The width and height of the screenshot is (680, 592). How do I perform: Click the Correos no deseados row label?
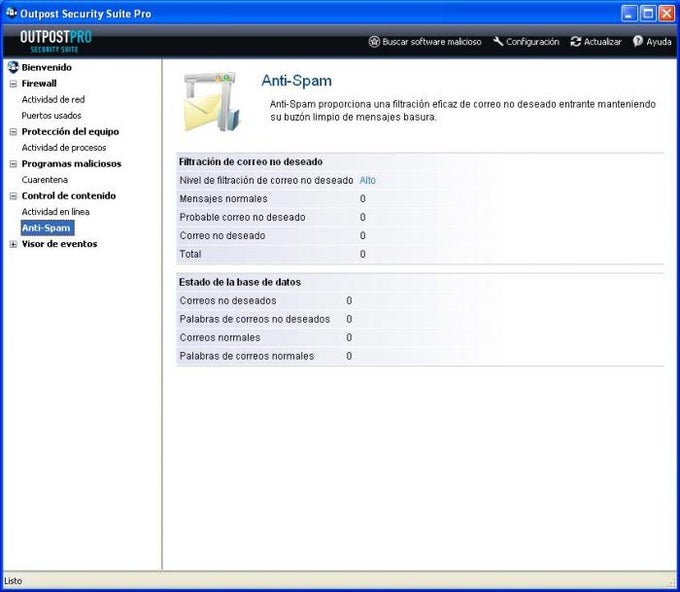click(228, 301)
